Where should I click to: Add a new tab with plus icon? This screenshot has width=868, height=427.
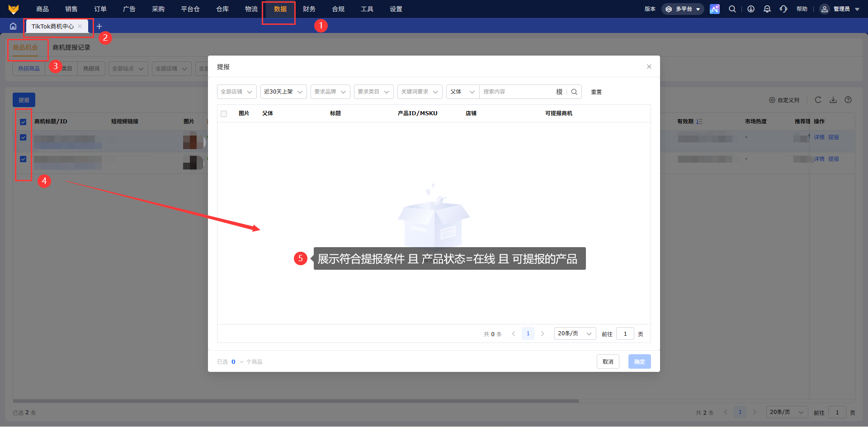pyautogui.click(x=99, y=26)
